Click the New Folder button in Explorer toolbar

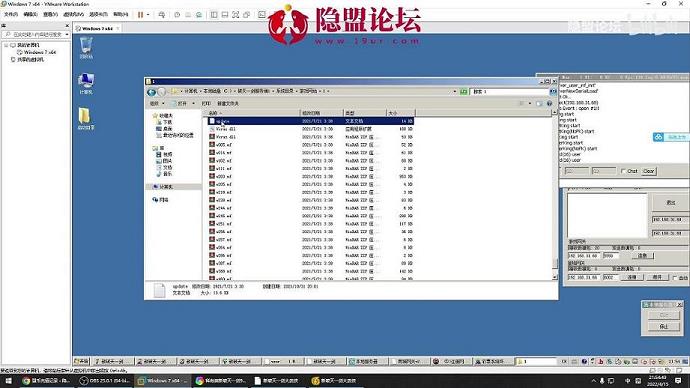228,103
